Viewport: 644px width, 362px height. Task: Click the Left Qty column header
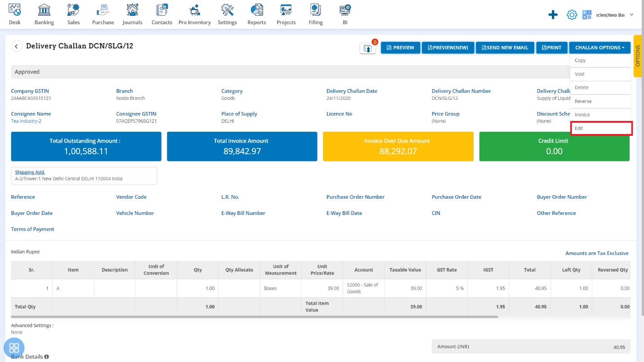[x=571, y=270]
